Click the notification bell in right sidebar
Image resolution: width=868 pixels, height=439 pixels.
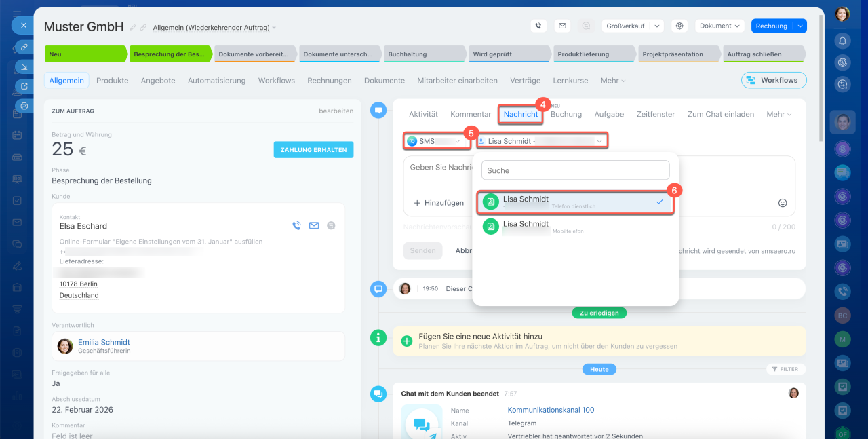tap(842, 41)
